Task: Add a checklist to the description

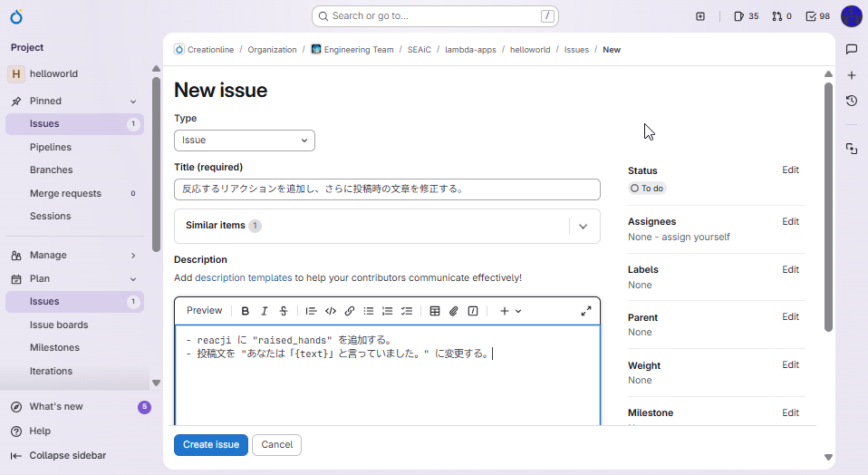Action: pyautogui.click(x=407, y=311)
